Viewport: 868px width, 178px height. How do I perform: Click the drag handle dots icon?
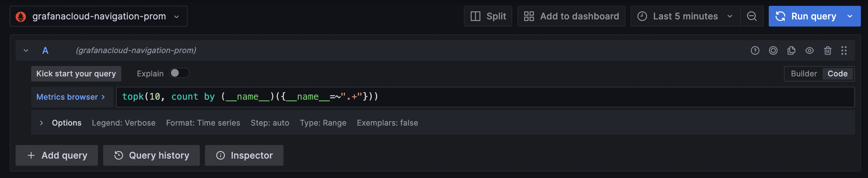844,50
